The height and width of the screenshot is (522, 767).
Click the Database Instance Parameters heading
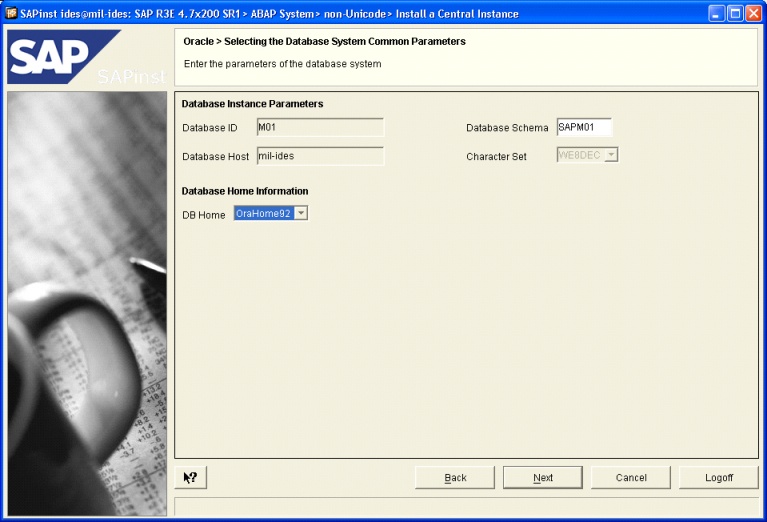[252, 104]
